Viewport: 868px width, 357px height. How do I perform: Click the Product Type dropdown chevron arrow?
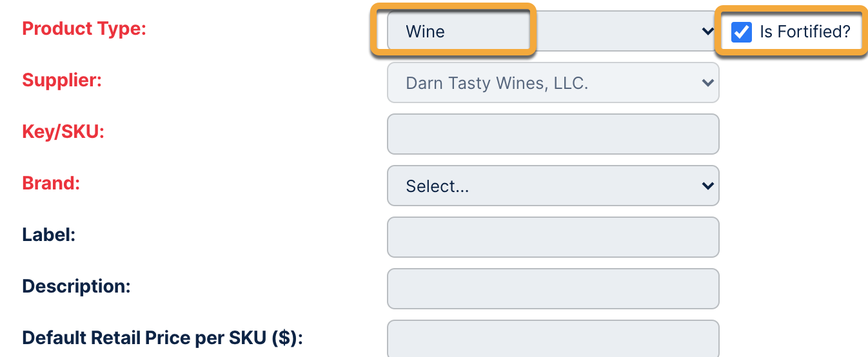(707, 32)
